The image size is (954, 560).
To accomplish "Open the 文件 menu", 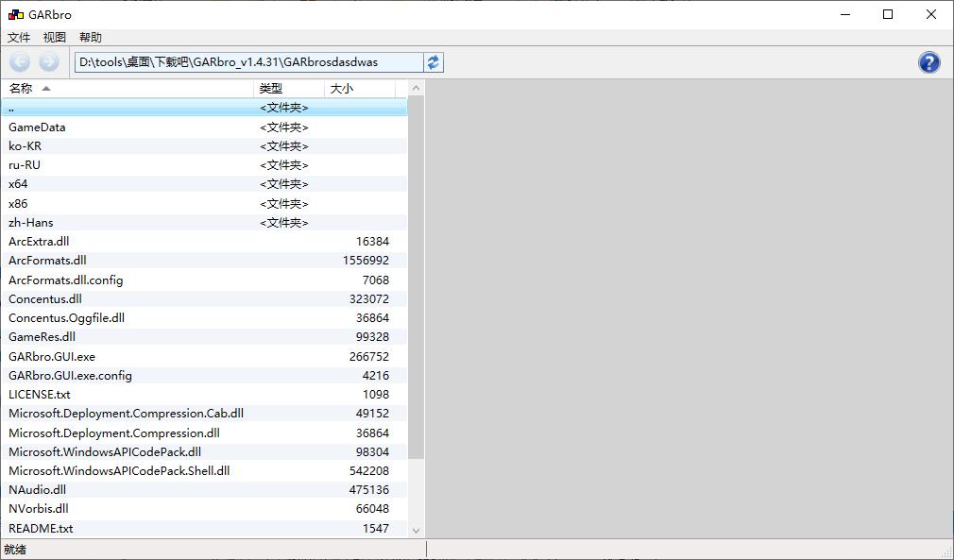I will click(x=19, y=38).
